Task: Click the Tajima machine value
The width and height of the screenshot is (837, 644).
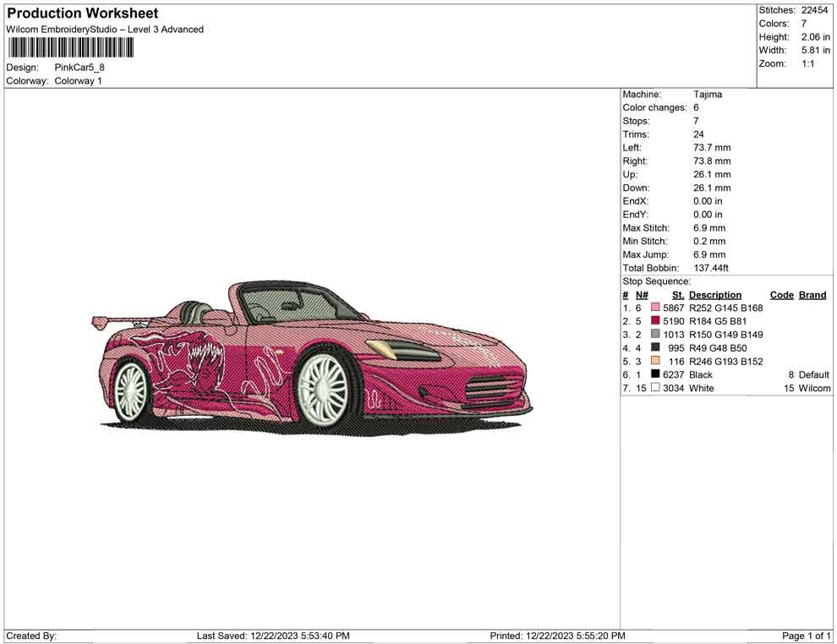Action: [x=708, y=94]
